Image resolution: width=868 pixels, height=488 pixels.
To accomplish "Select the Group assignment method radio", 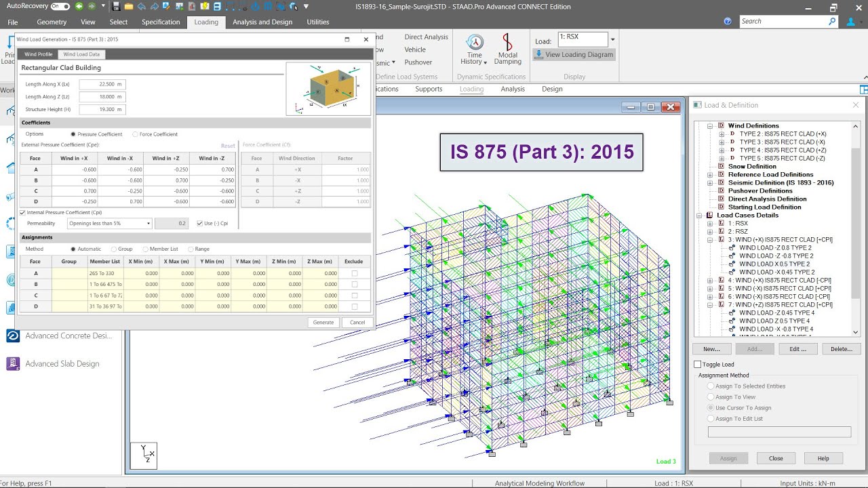I will tap(113, 249).
